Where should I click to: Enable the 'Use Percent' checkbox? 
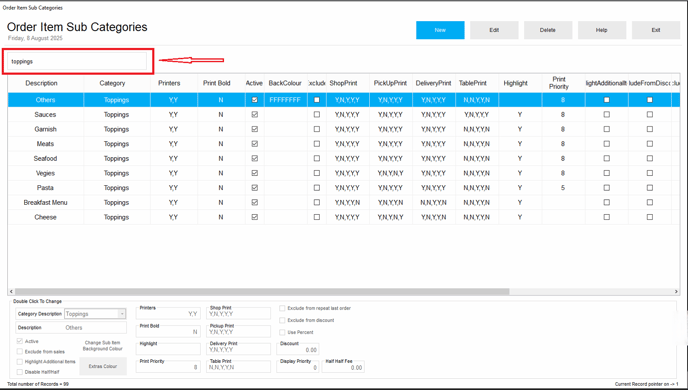pyautogui.click(x=282, y=333)
